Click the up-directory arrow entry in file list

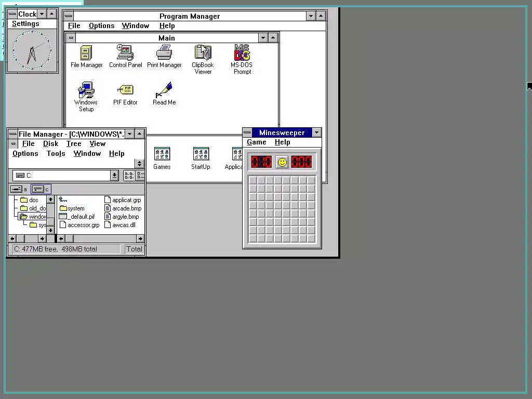pos(63,200)
